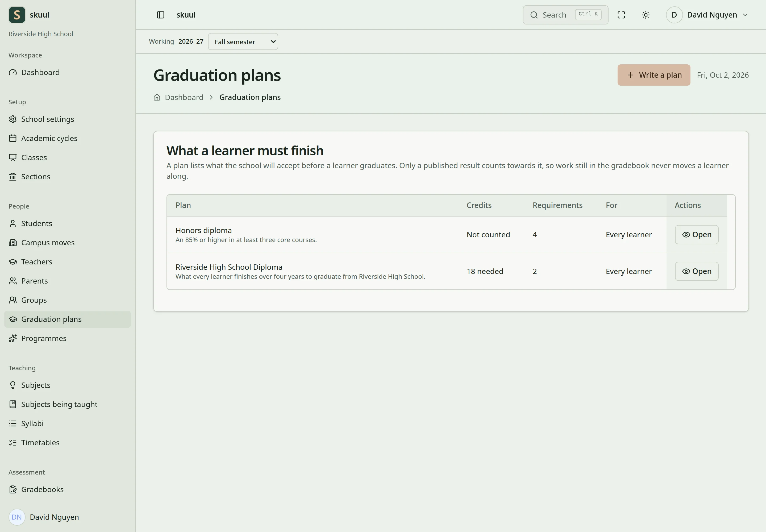Open the Honors diploma plan
The width and height of the screenshot is (766, 532).
(x=697, y=235)
